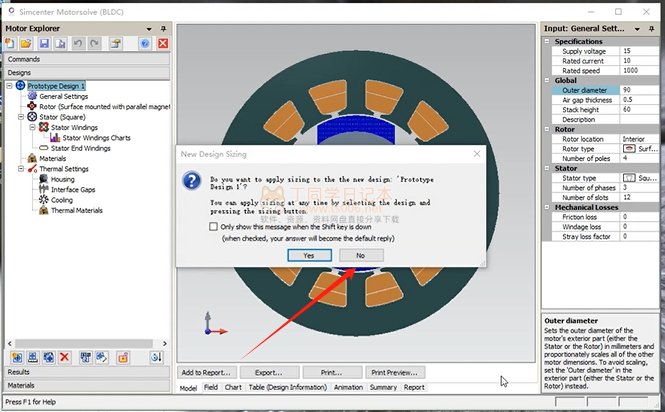665x412 pixels.
Task: Click the red X icon in top toolbar
Action: tap(162, 44)
